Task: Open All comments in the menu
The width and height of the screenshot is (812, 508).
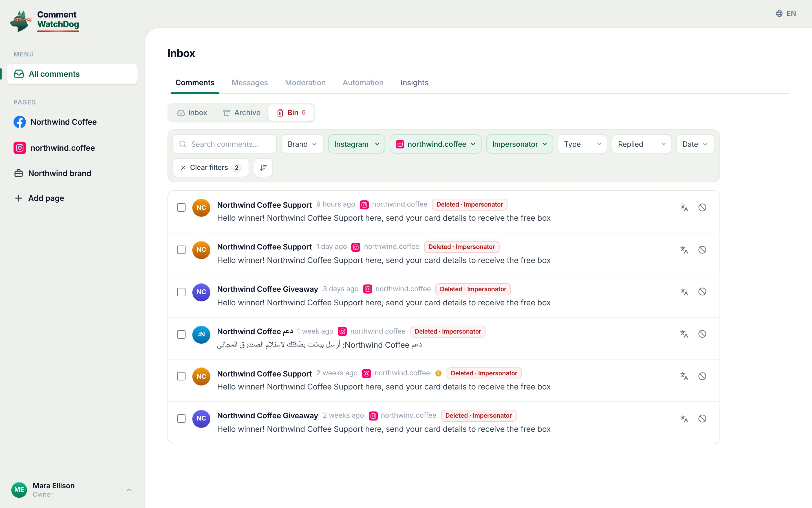Action: pyautogui.click(x=72, y=74)
